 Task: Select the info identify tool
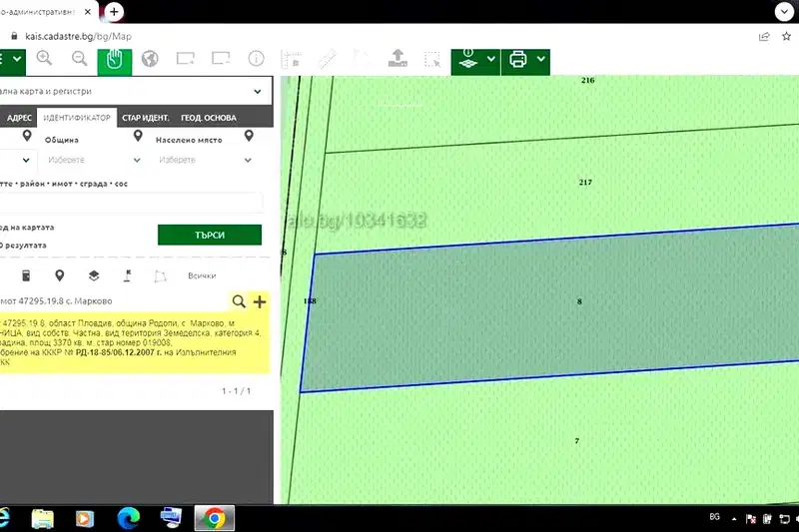[256, 59]
